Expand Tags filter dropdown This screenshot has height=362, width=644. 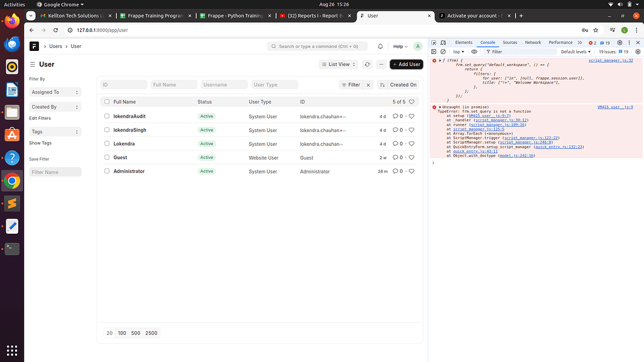point(55,132)
